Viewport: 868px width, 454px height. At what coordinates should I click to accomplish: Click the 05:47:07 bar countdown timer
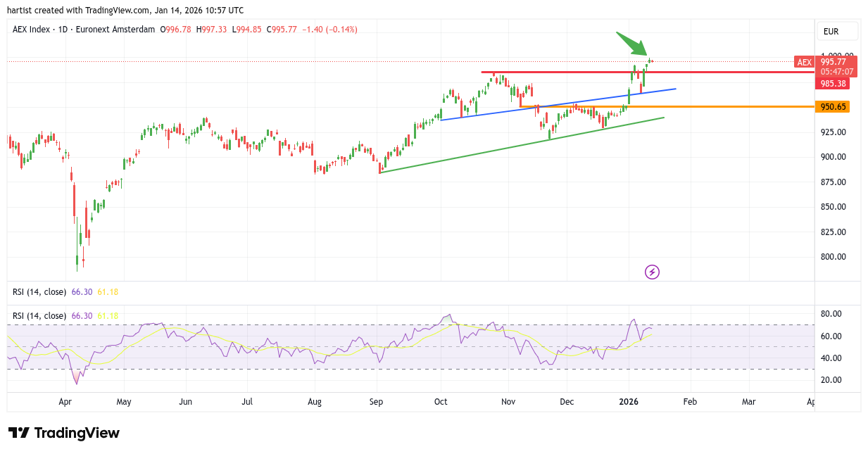coord(836,72)
